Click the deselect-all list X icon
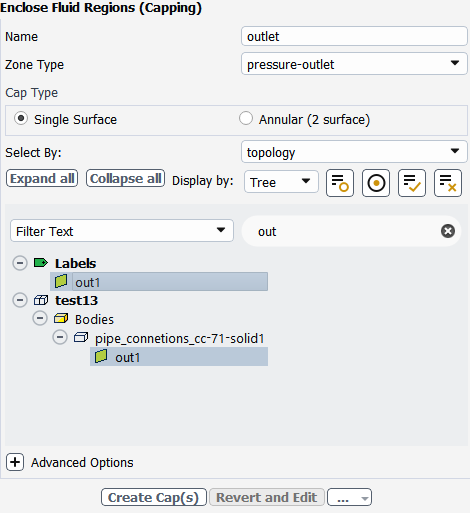 [x=448, y=183]
